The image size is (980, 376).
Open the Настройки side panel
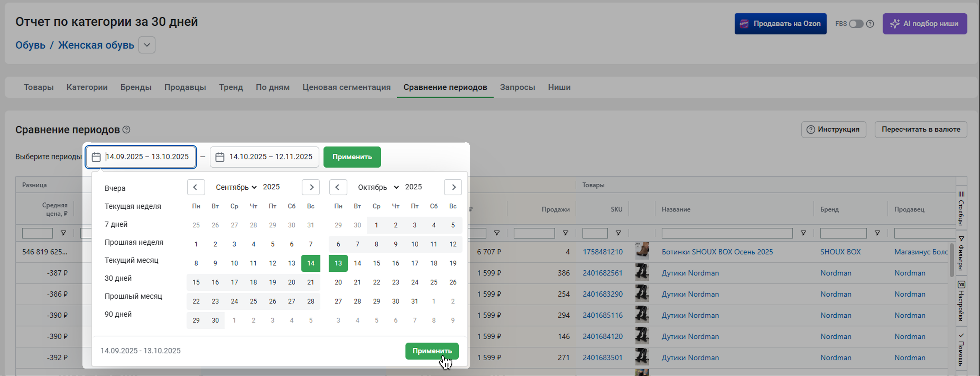(961, 301)
